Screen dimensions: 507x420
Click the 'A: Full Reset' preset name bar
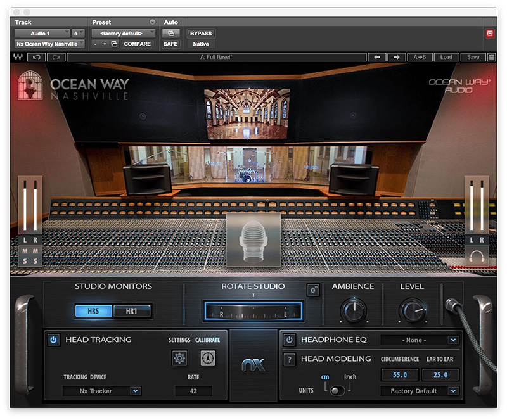[216, 57]
